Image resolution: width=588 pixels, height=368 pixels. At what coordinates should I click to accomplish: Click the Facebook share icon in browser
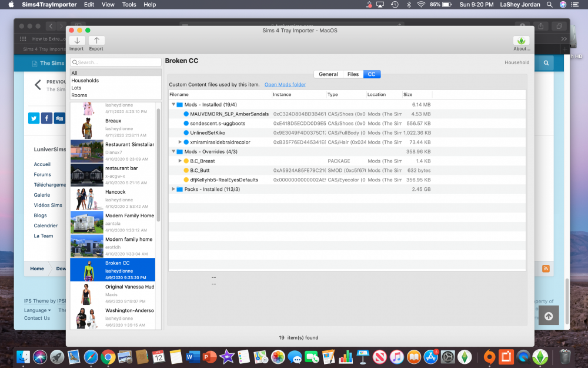click(46, 118)
